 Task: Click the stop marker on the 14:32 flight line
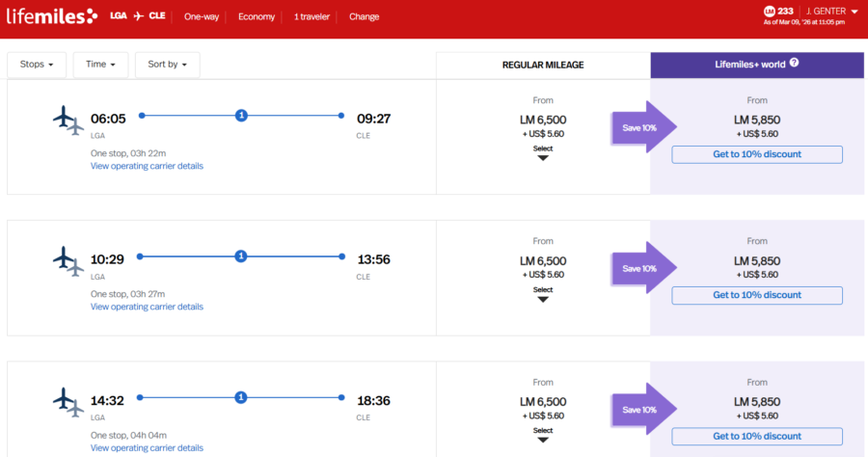(x=241, y=397)
